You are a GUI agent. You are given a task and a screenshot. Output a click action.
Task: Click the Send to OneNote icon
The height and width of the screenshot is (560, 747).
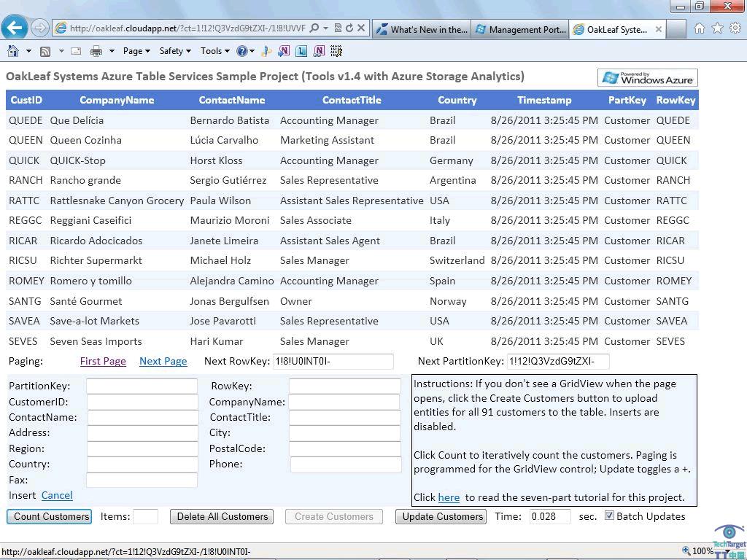pos(284,51)
